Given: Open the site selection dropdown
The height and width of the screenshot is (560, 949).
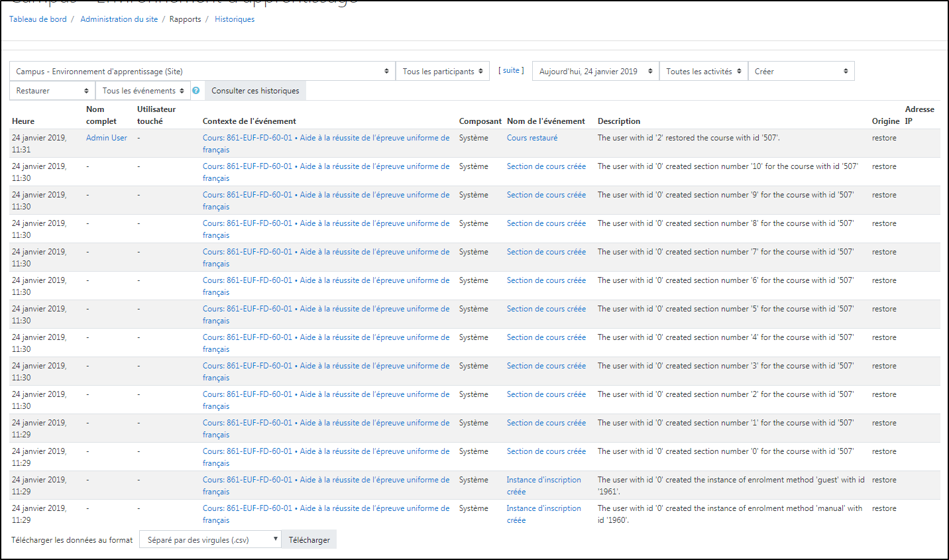Looking at the screenshot, I should point(202,72).
